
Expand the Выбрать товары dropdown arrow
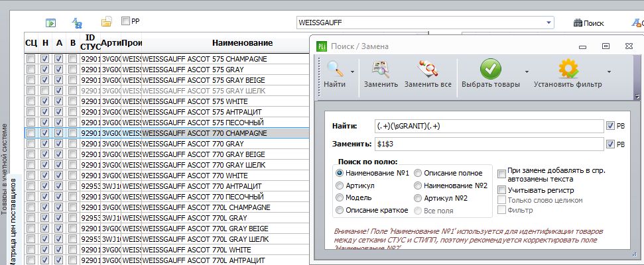(x=527, y=72)
